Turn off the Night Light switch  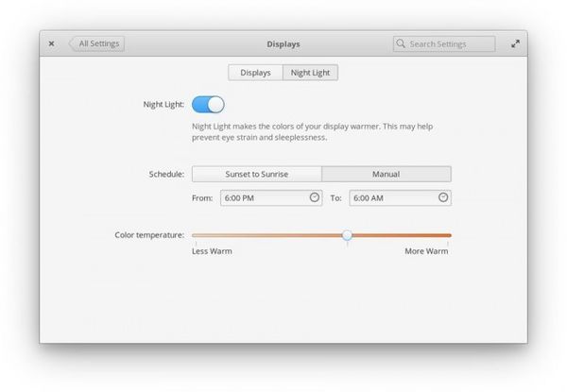click(208, 104)
